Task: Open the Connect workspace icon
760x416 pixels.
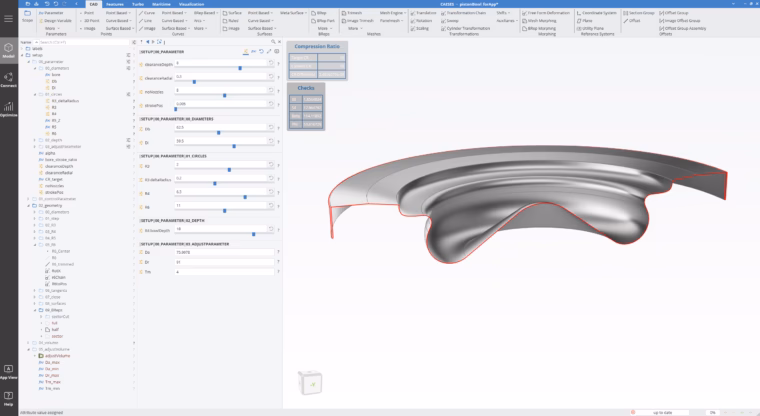Action: click(8, 80)
